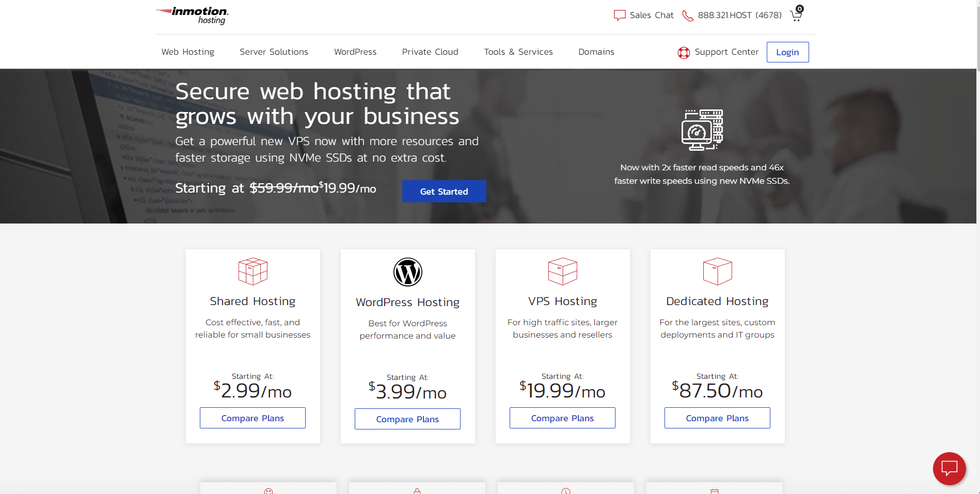The height and width of the screenshot is (494, 980).
Task: Click the cart item count badge
Action: 799,9
